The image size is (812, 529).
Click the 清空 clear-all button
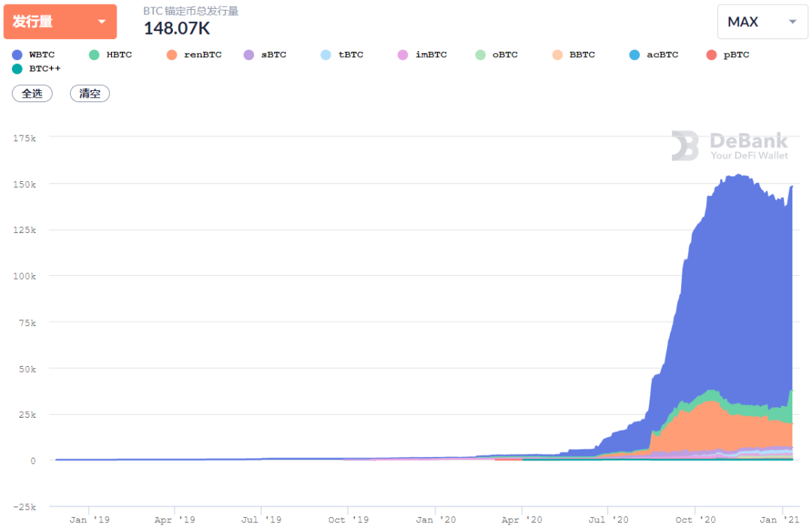89,94
